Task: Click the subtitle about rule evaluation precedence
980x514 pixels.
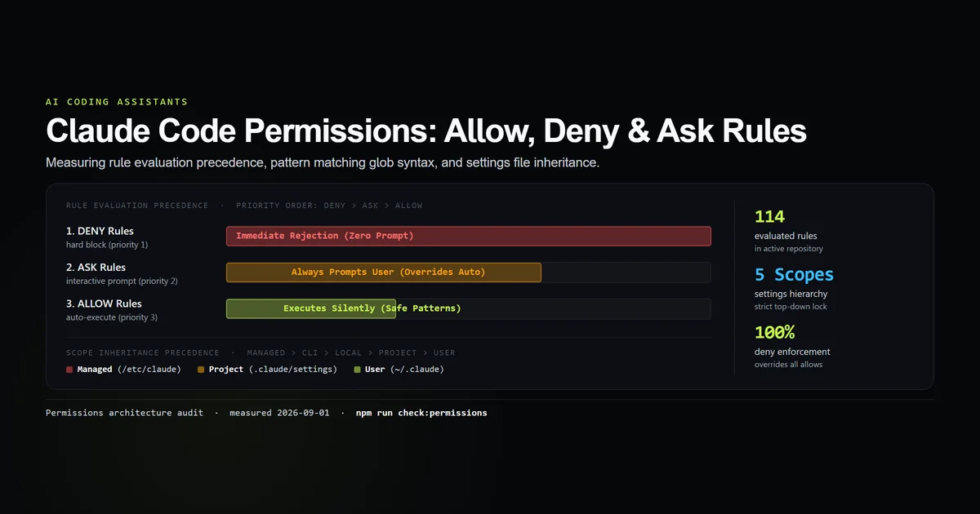Action: coord(323,163)
